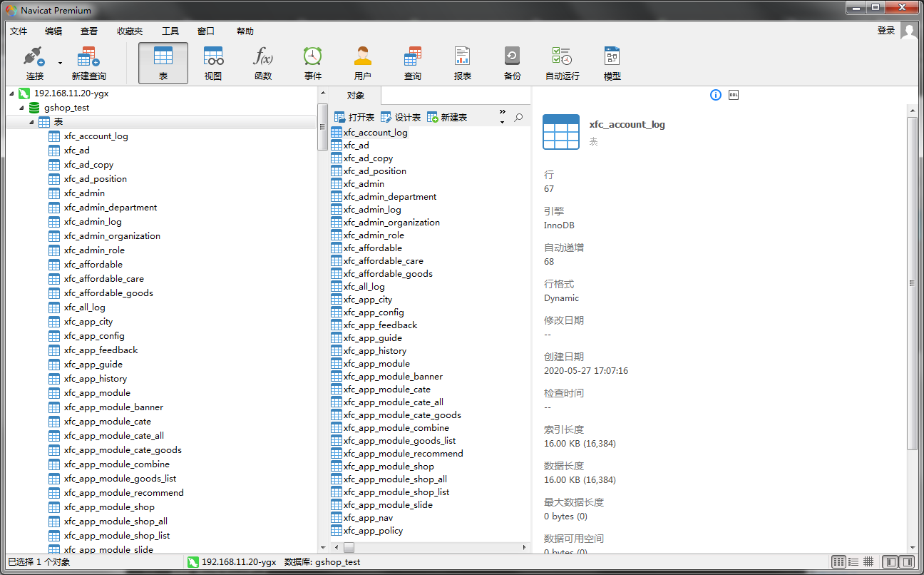
Task: Click the navigation tree vertical scrollbar thumb
Action: click(x=322, y=128)
